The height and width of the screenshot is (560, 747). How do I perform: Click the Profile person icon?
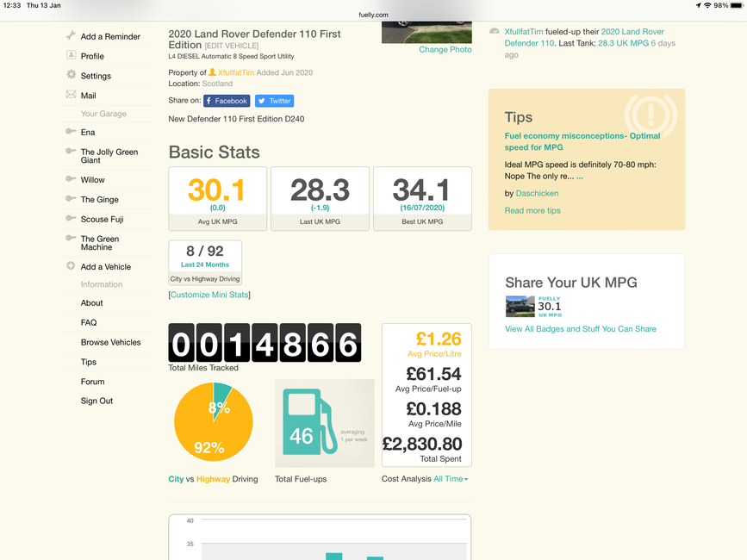coord(71,55)
